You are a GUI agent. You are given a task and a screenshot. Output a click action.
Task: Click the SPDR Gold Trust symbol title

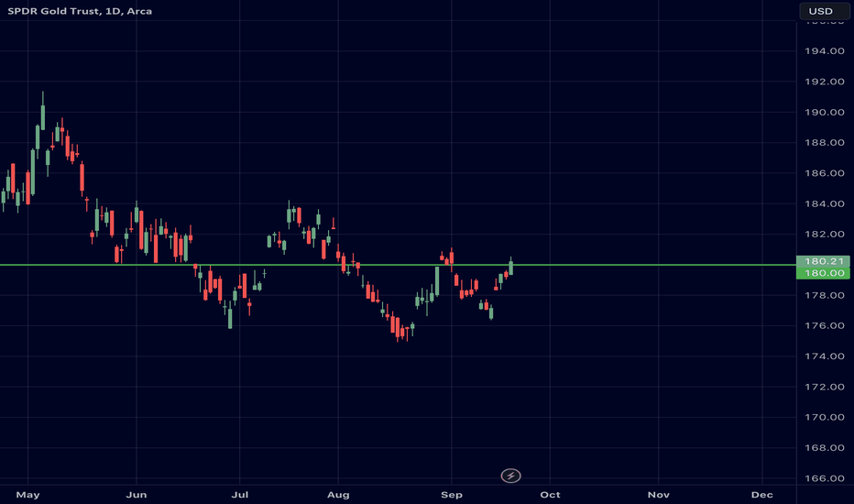[x=80, y=11]
